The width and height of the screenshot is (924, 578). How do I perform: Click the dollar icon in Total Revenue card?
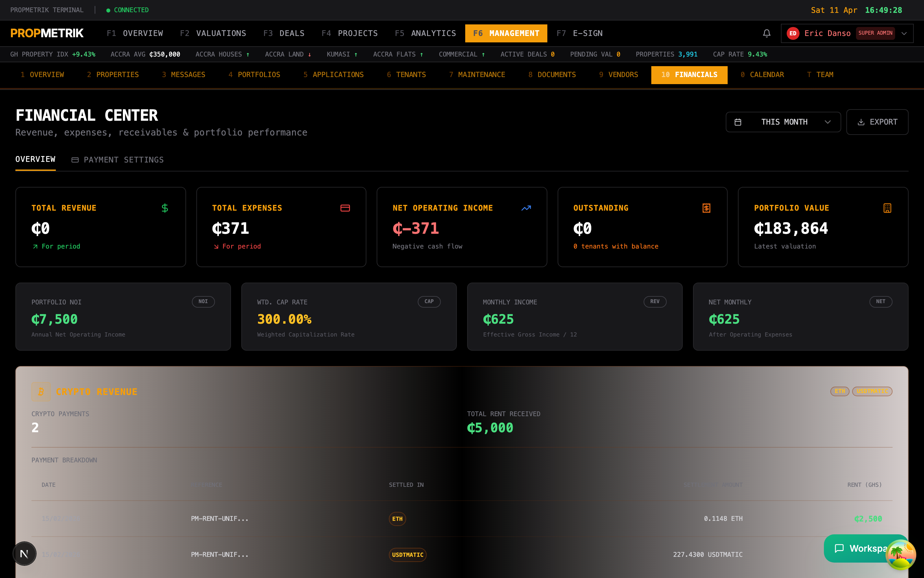[165, 208]
